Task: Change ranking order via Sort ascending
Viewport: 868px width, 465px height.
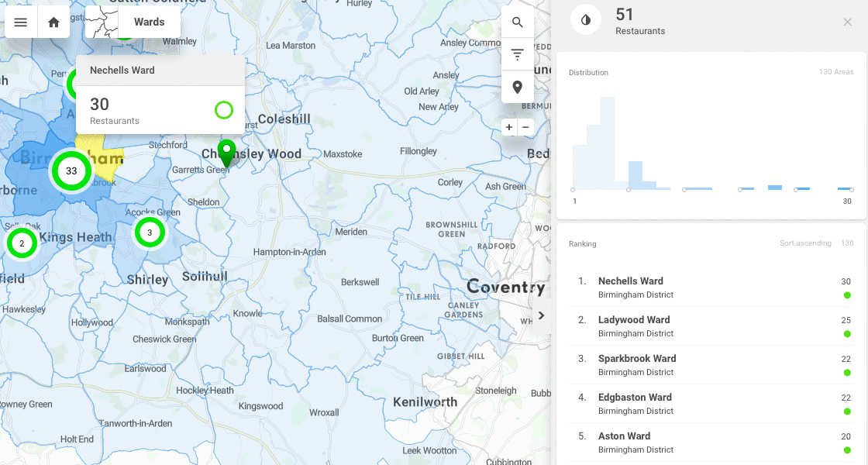Action: click(x=805, y=243)
